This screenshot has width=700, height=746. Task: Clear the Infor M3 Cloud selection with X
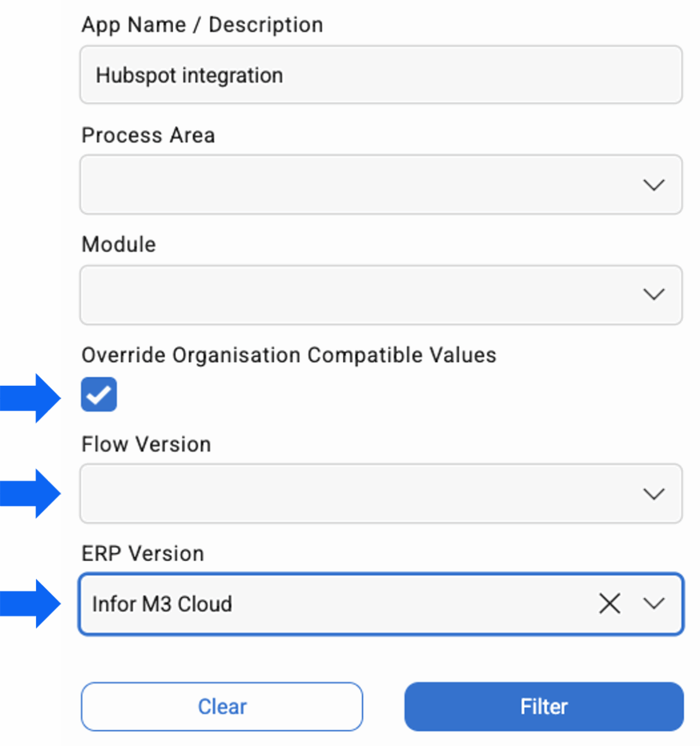tap(609, 604)
